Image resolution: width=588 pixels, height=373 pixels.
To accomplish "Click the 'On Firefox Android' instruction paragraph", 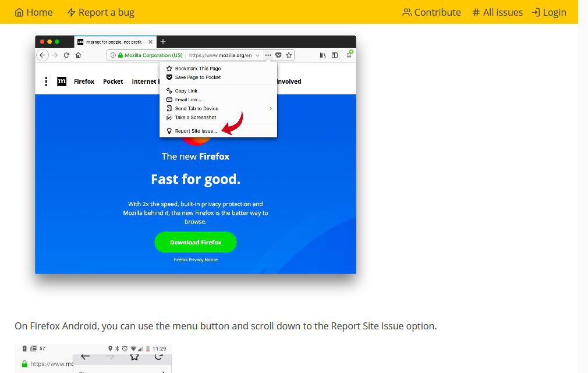I will pos(226,326).
